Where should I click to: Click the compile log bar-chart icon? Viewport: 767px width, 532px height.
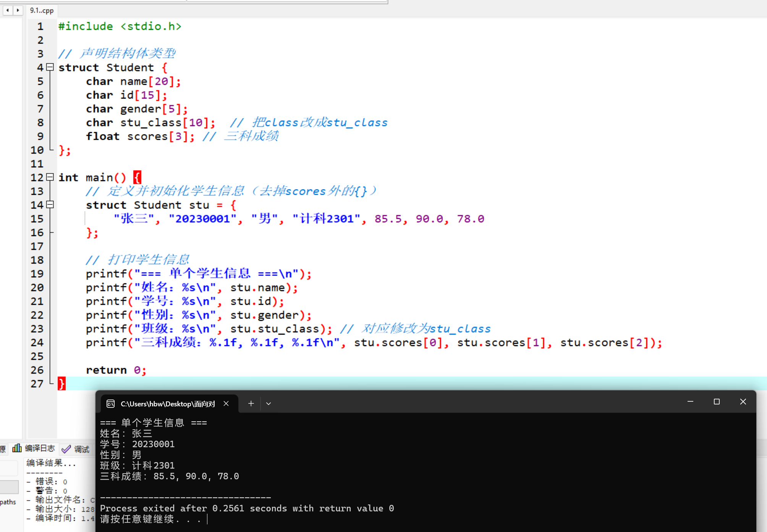17,448
